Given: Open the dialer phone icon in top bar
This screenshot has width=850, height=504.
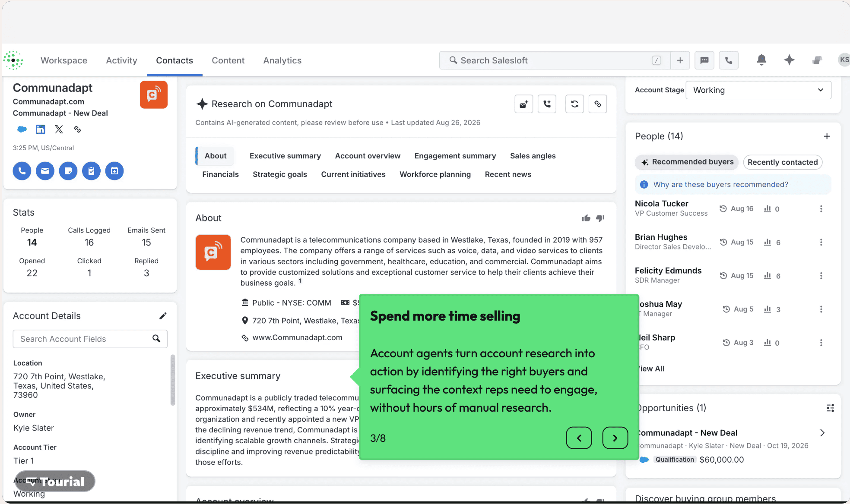Looking at the screenshot, I should tap(729, 60).
